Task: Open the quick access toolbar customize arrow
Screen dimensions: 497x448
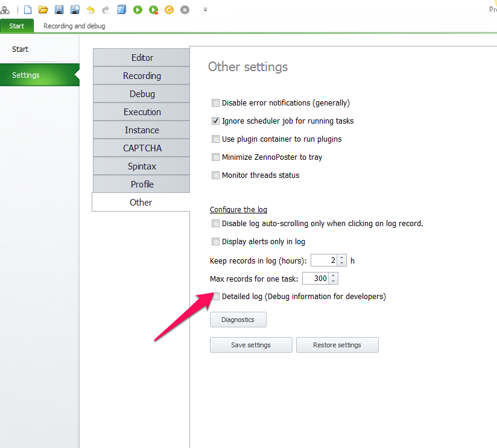Action: [206, 10]
